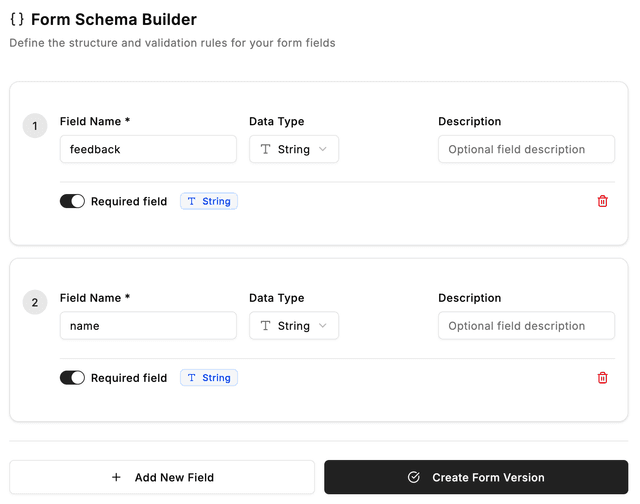Click the Form Schema Builder braces icon
Screen dimensions: 640x504
[x=17, y=19]
